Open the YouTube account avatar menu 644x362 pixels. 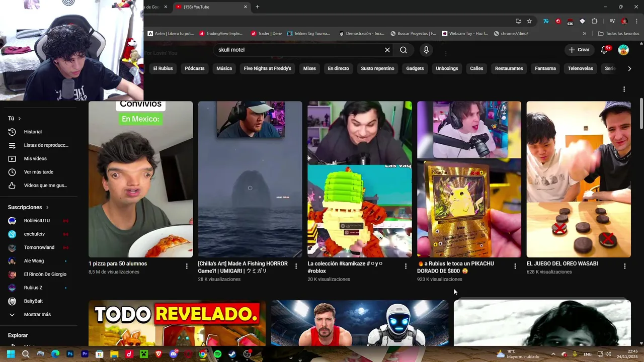click(x=623, y=50)
